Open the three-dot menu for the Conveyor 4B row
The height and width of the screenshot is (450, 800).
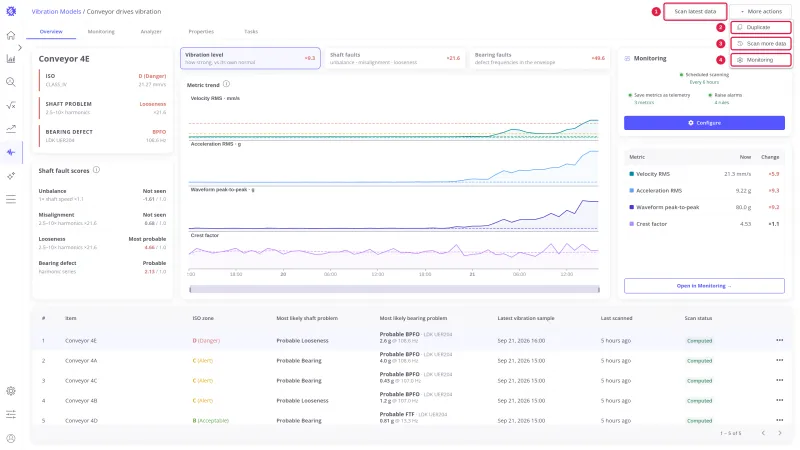[780, 400]
